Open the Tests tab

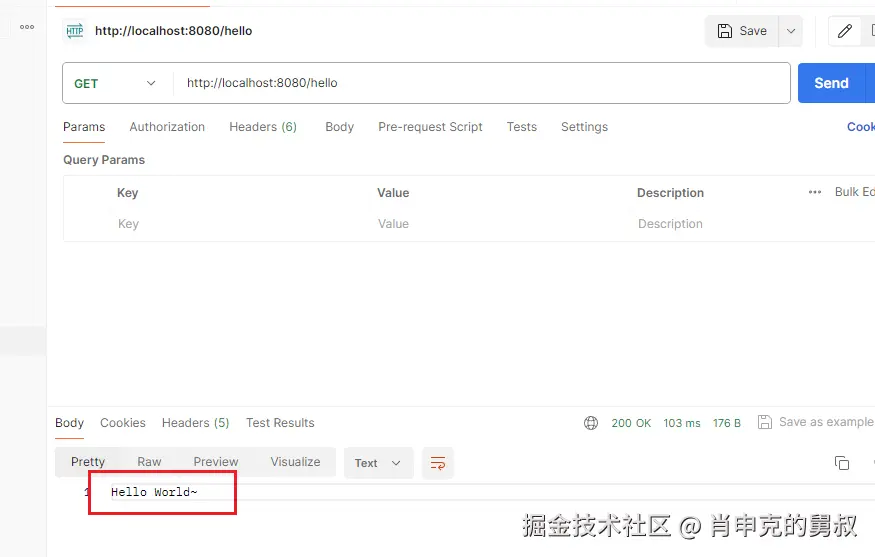pos(522,127)
